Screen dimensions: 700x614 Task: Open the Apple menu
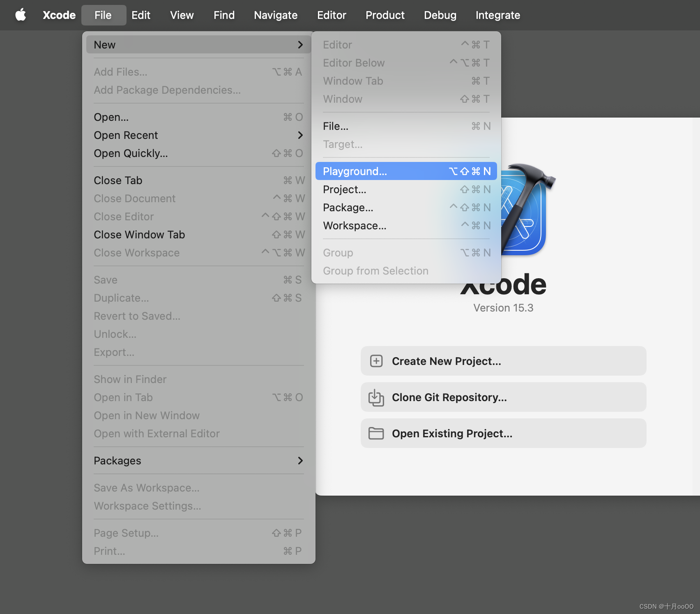click(21, 15)
